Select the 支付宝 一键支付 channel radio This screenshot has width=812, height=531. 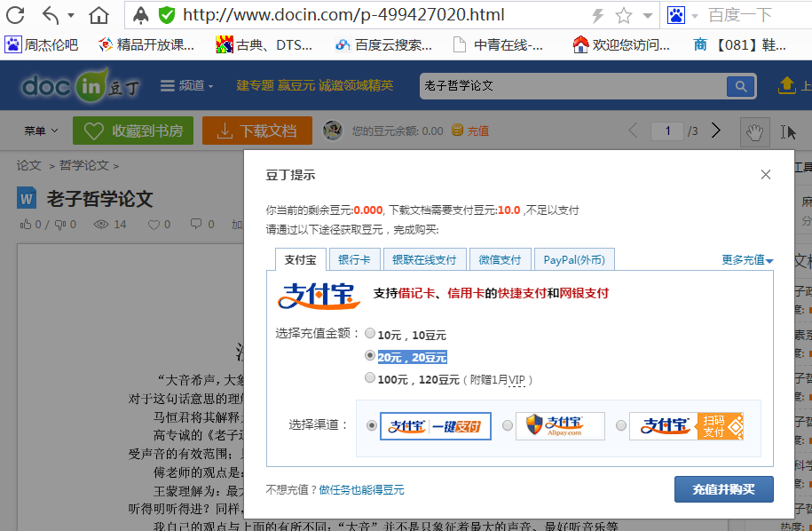(371, 425)
